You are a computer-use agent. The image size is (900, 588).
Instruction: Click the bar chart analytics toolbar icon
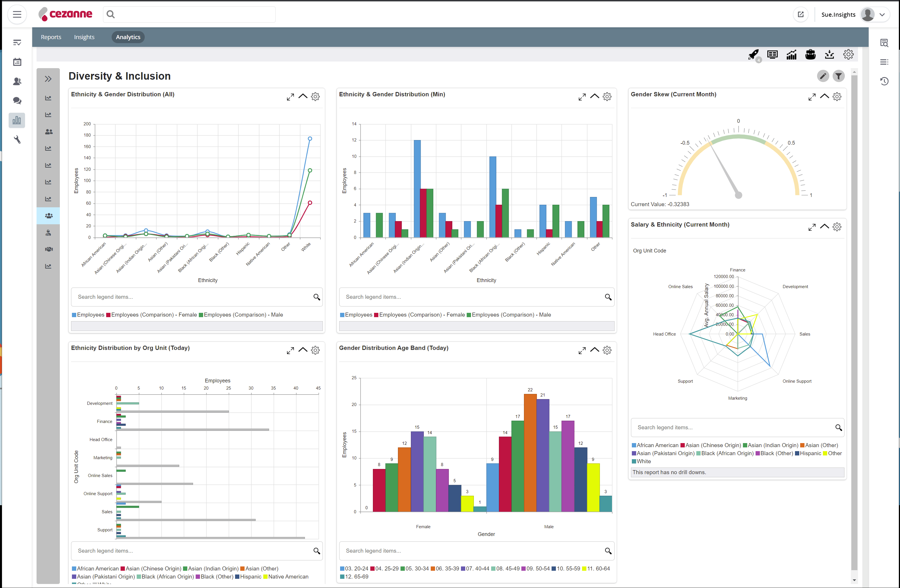pos(792,55)
